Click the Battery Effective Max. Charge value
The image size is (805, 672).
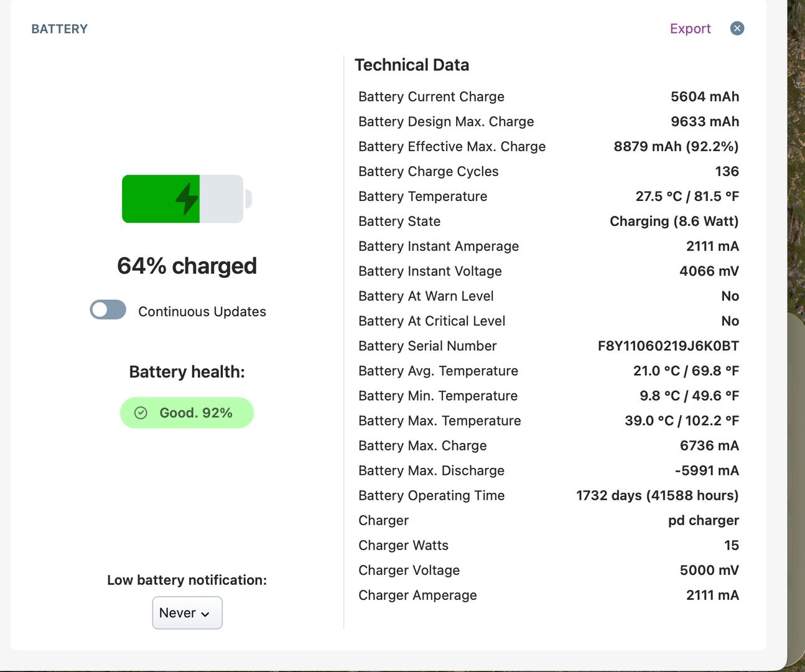pyautogui.click(x=676, y=146)
